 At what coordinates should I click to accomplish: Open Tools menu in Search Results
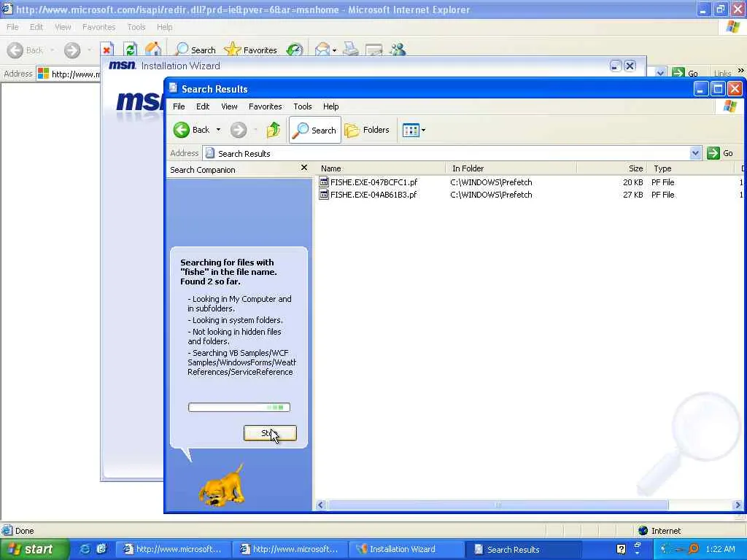coord(303,106)
